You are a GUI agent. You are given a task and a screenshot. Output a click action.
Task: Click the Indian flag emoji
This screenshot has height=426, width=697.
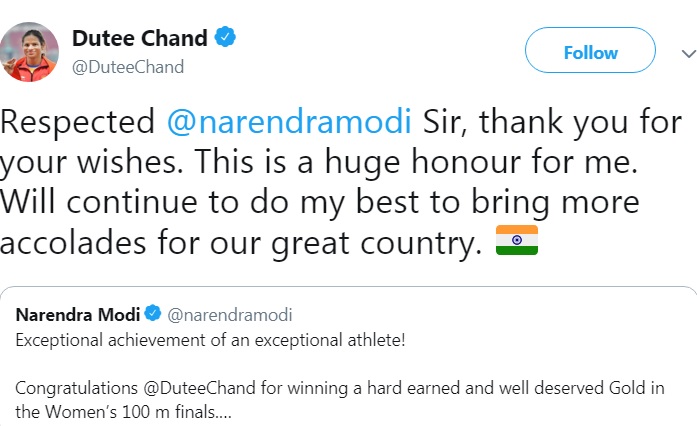[x=517, y=240]
